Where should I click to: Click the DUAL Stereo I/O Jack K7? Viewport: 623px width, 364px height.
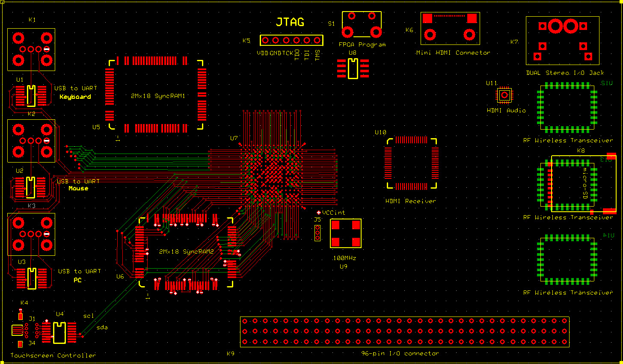click(563, 41)
